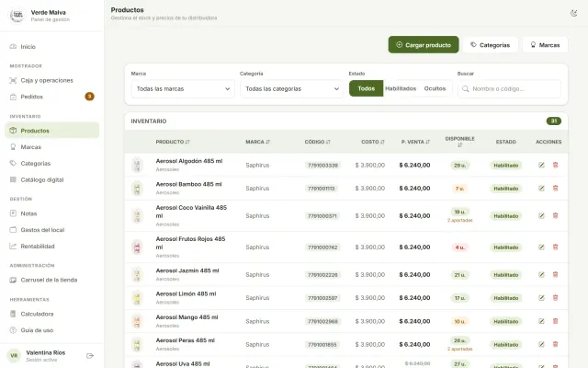Click the Categorías button at top
This screenshot has height=368, width=588.
[490, 45]
